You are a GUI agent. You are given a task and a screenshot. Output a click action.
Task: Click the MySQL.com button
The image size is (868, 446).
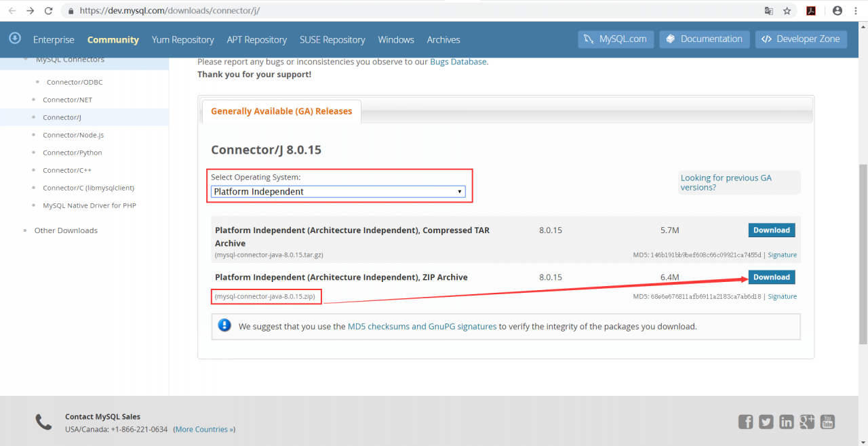tap(616, 39)
